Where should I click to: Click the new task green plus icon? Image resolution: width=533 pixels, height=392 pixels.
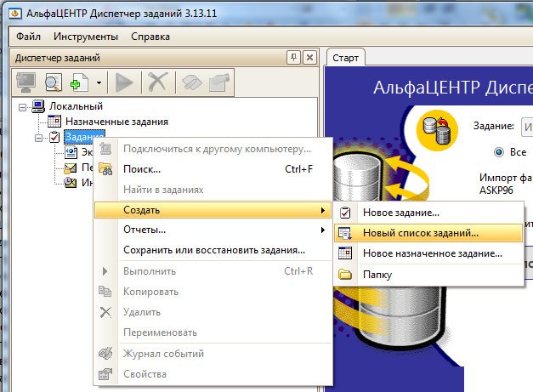[79, 82]
